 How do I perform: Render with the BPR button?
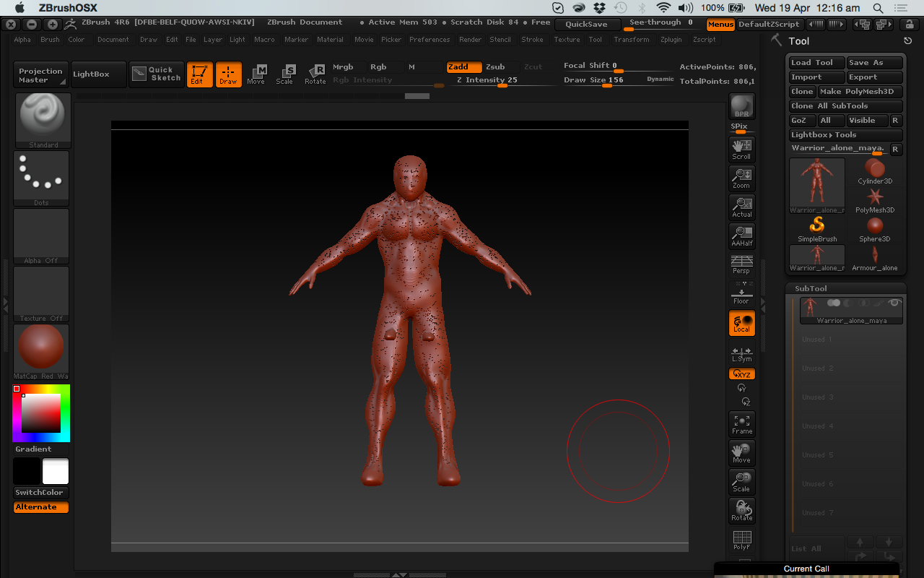click(742, 106)
